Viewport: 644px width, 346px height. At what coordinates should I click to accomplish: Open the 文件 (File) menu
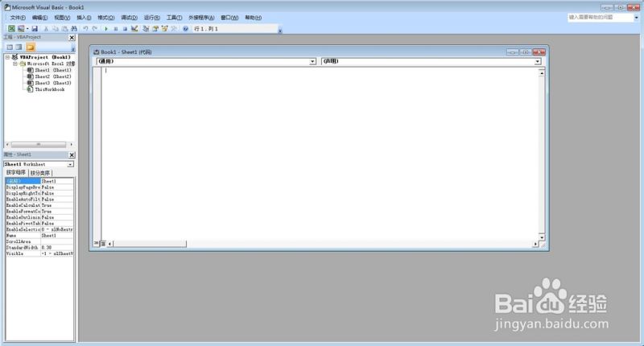[x=18, y=18]
